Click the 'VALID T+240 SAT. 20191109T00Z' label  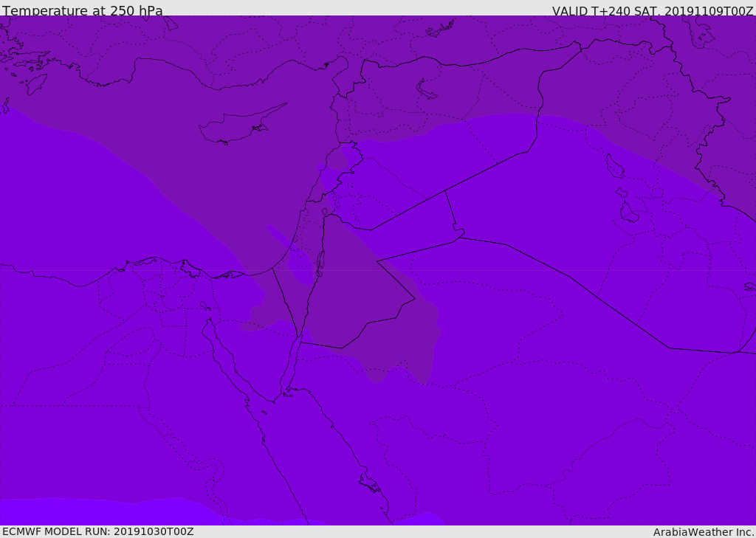click(x=653, y=10)
